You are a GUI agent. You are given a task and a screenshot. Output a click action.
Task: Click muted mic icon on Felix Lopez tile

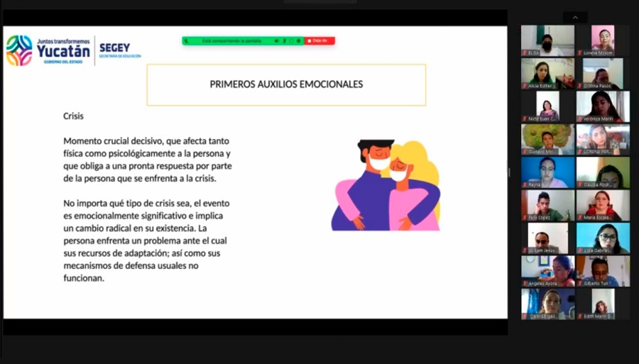pyautogui.click(x=525, y=217)
